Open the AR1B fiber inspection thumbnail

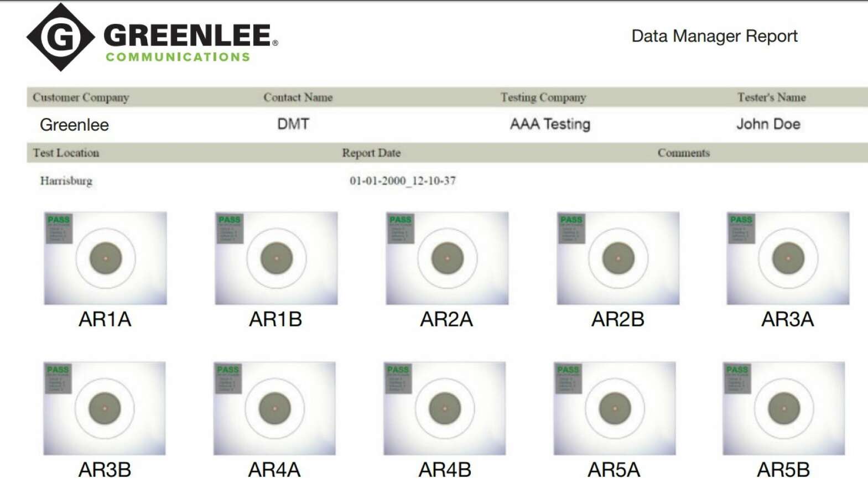276,258
